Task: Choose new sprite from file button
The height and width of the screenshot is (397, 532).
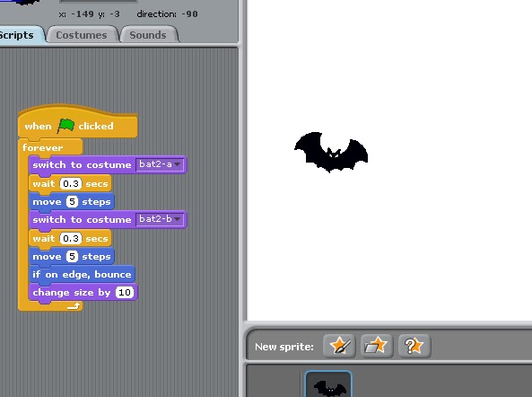Action: point(376,346)
